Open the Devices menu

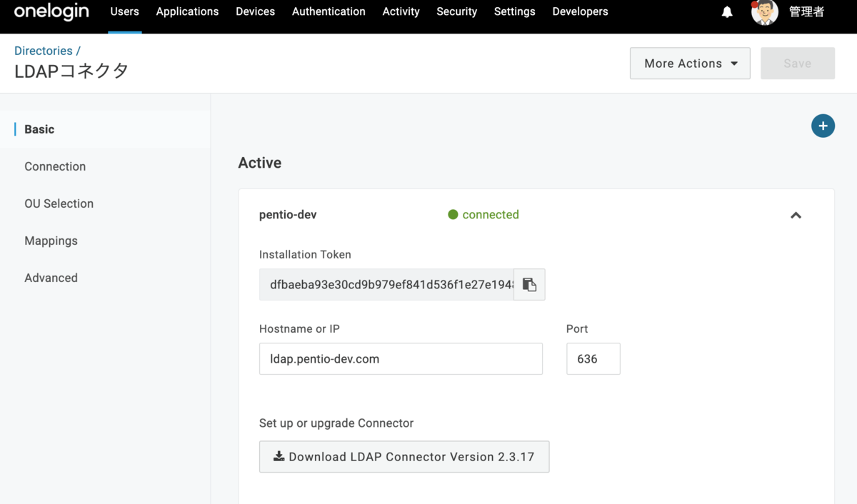255,12
